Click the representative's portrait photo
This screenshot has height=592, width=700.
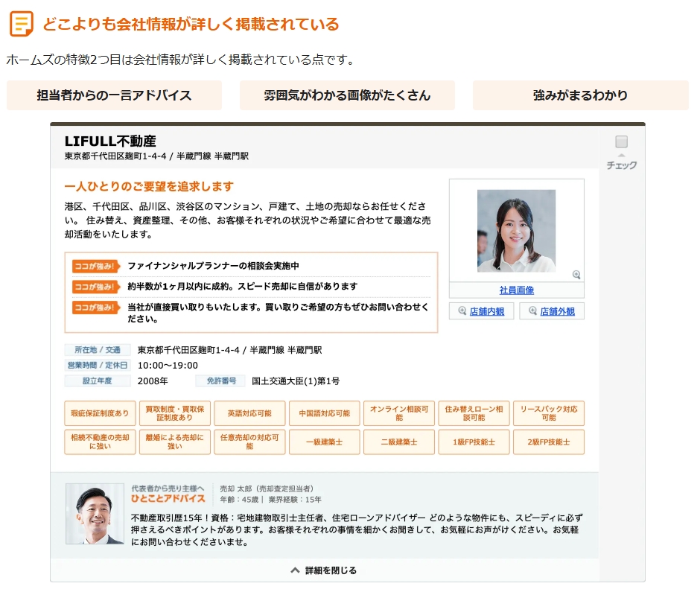[95, 513]
